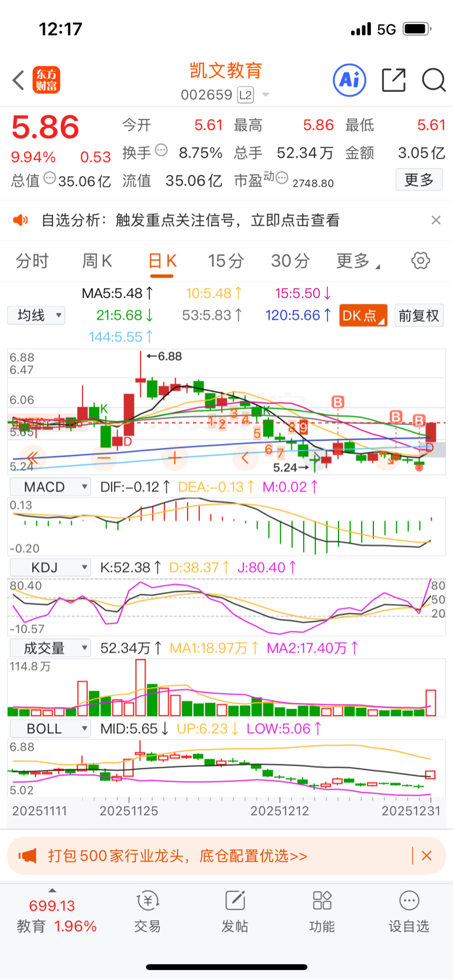Zoom out the chart with minus button

tap(103, 457)
